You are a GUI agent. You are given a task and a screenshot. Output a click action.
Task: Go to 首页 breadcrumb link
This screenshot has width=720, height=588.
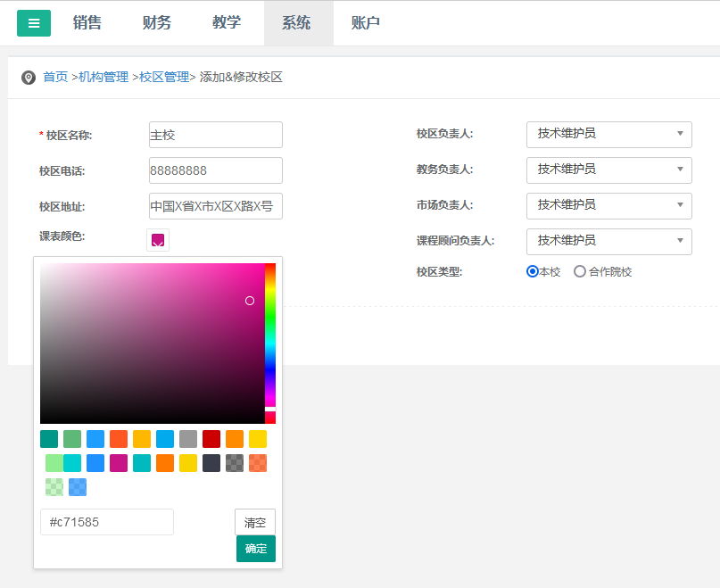click(x=55, y=77)
